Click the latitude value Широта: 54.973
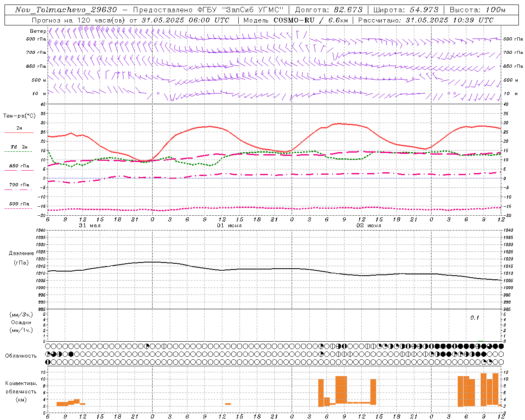Screen dimensions: 525x420 pyautogui.click(x=406, y=10)
